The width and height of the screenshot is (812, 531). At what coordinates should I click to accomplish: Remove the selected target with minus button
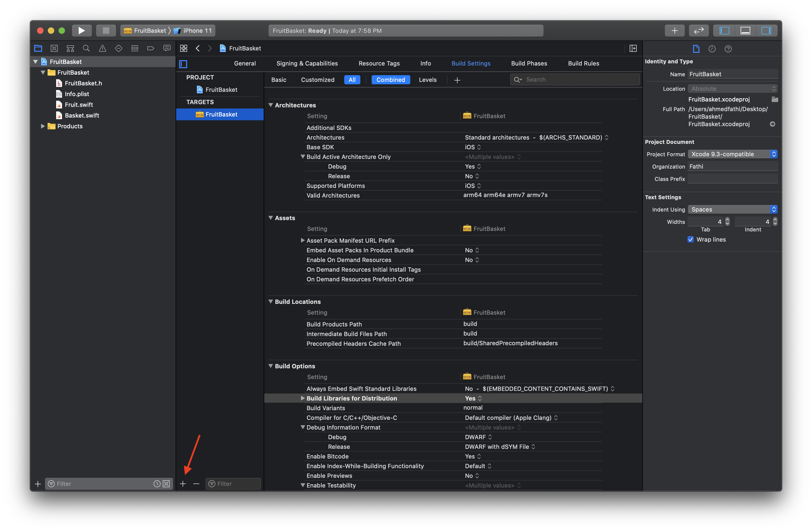tap(196, 483)
